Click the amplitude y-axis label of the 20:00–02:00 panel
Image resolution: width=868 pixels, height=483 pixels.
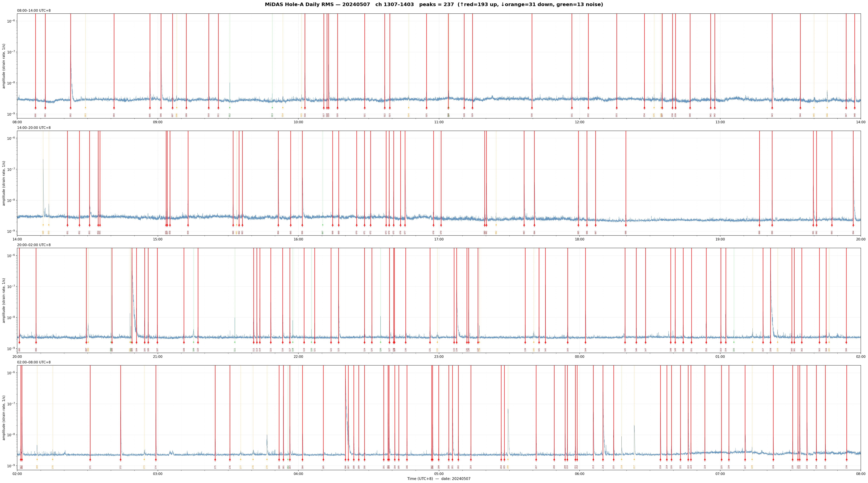pos(4,300)
